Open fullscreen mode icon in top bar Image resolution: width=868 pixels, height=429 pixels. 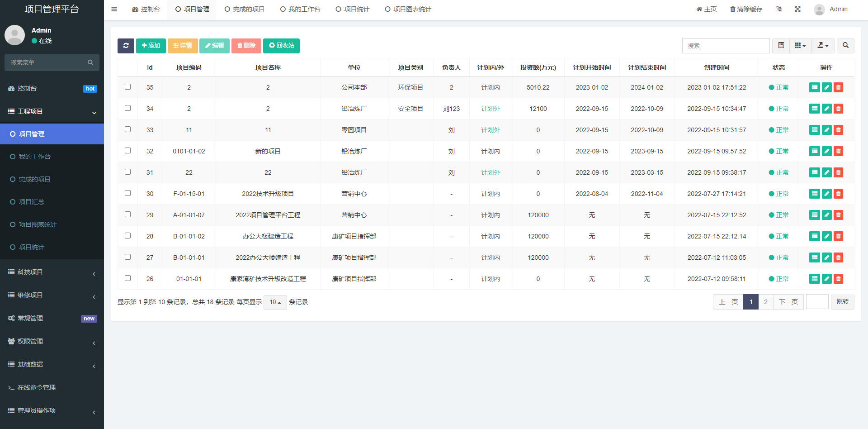tap(797, 9)
